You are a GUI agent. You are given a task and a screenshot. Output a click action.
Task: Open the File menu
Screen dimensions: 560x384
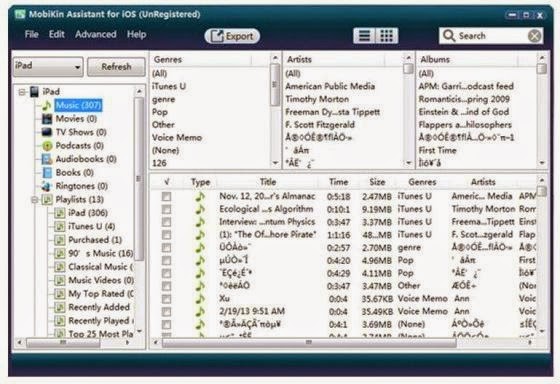31,34
